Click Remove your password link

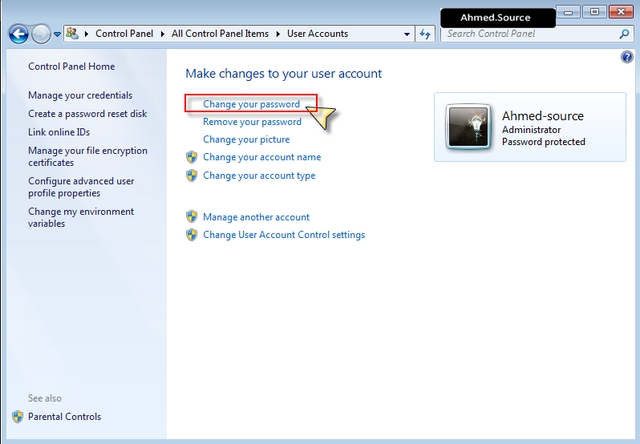pos(252,122)
